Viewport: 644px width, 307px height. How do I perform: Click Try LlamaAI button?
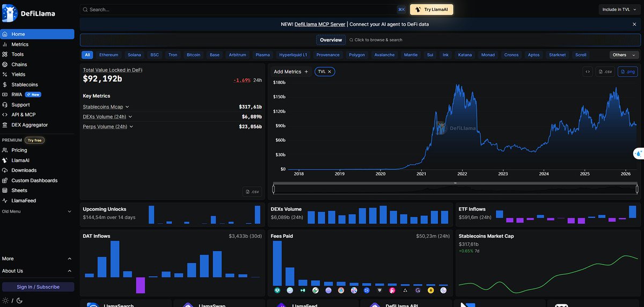coord(431,9)
